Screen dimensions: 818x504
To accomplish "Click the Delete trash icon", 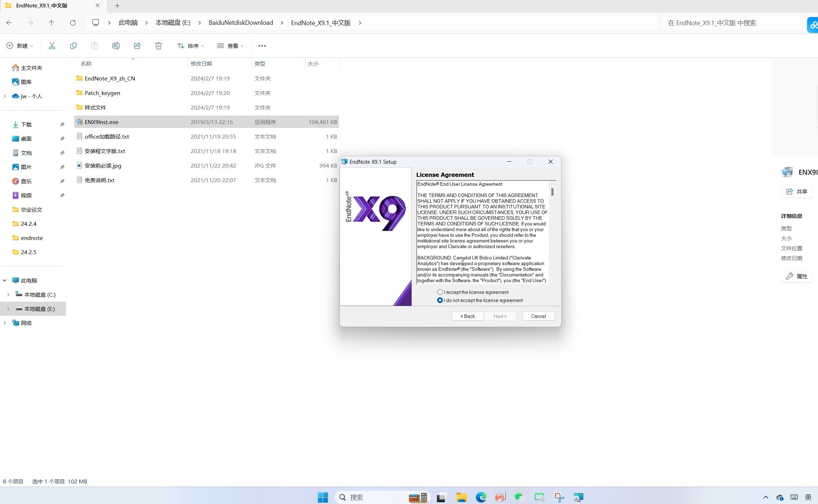I will (158, 46).
